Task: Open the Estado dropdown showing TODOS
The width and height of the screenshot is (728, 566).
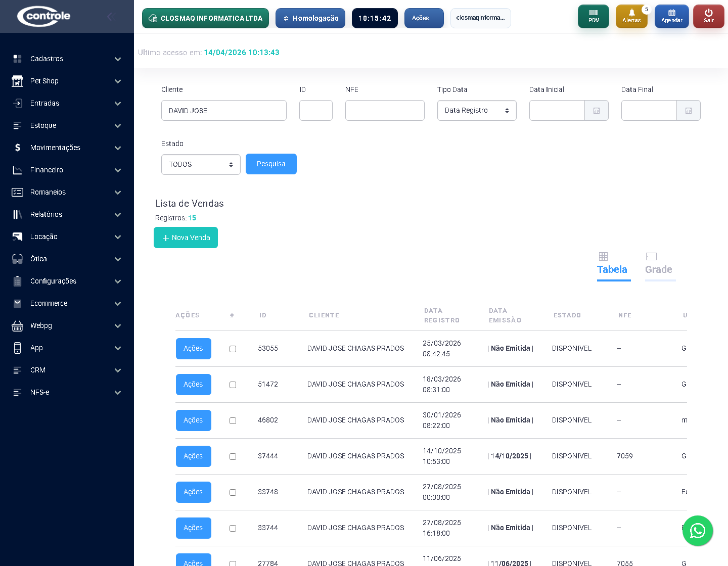Action: (201, 165)
